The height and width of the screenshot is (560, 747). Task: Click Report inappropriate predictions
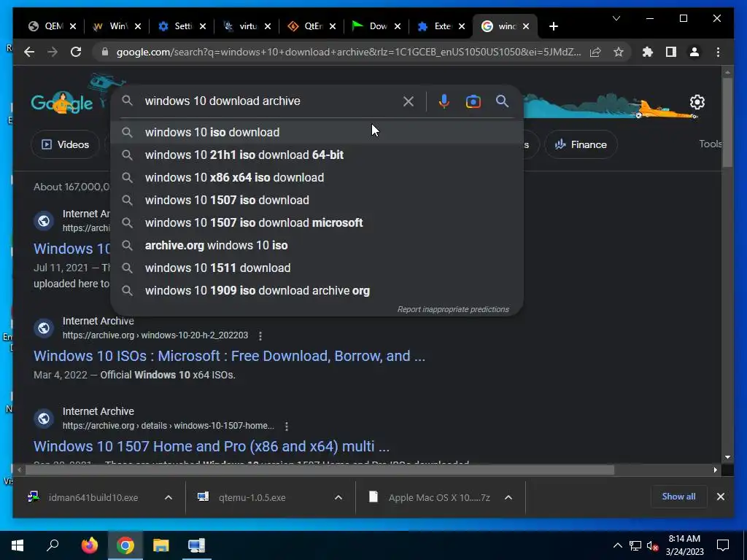pyautogui.click(x=453, y=309)
